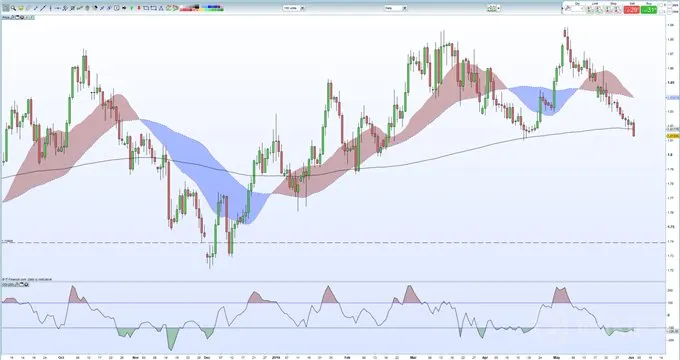Screen dimensions: 680x360
Task: Select the horizontal line drawing tool
Action: [x=58, y=8]
